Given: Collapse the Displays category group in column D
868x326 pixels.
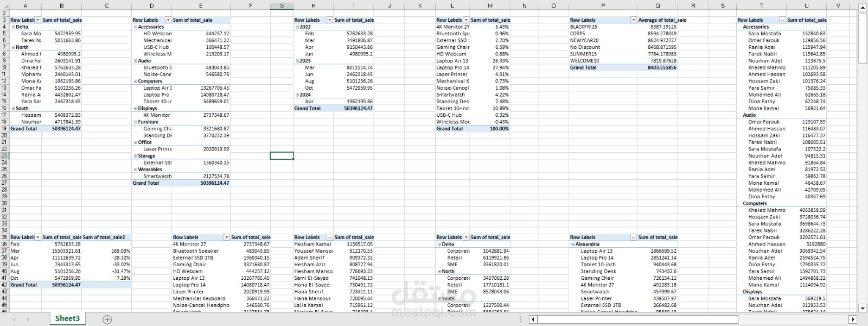Looking at the screenshot, I should tap(136, 108).
